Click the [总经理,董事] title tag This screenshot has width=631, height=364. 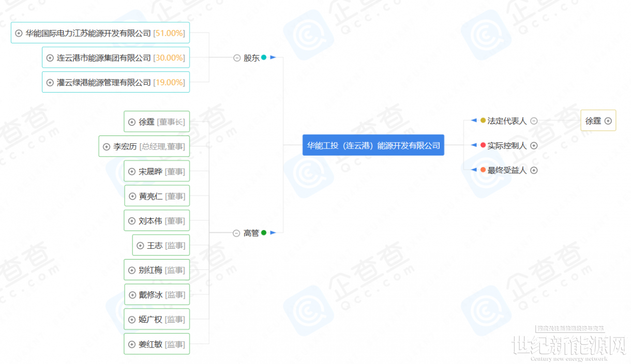(162, 147)
